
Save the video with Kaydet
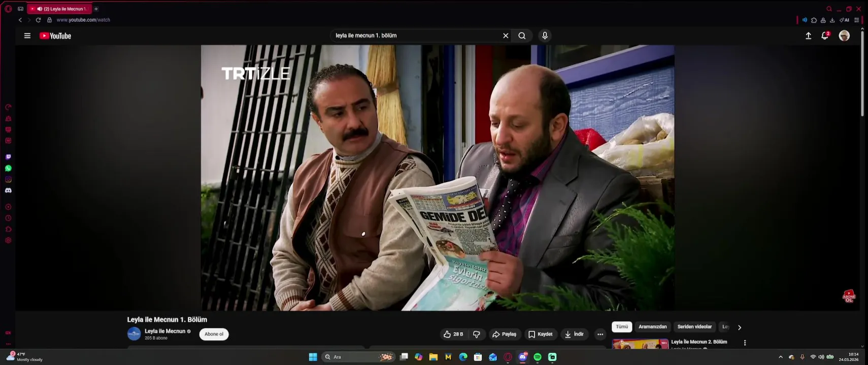540,334
